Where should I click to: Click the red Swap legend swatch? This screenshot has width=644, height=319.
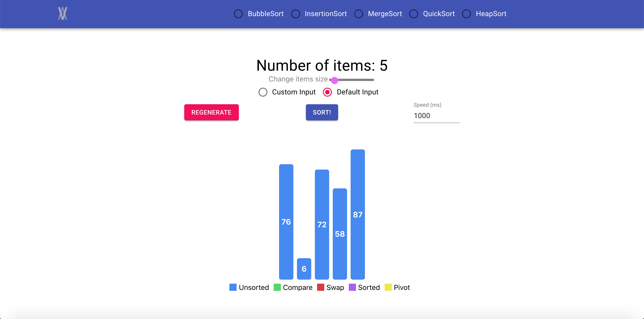coord(320,287)
